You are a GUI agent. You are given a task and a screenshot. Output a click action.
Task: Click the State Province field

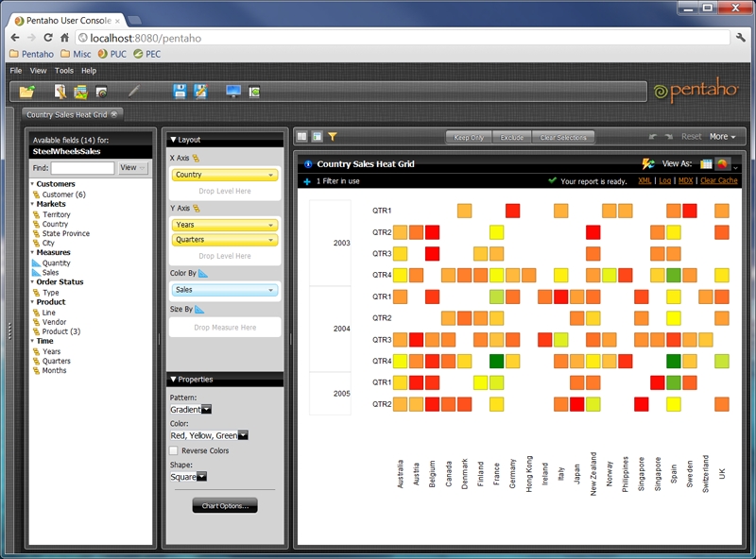(66, 234)
